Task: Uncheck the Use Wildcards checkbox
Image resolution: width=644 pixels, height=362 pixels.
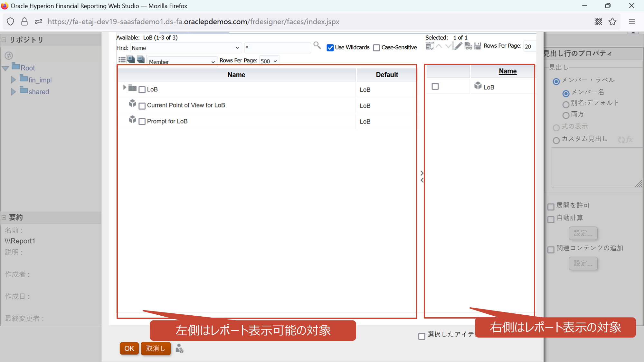Action: pos(330,48)
